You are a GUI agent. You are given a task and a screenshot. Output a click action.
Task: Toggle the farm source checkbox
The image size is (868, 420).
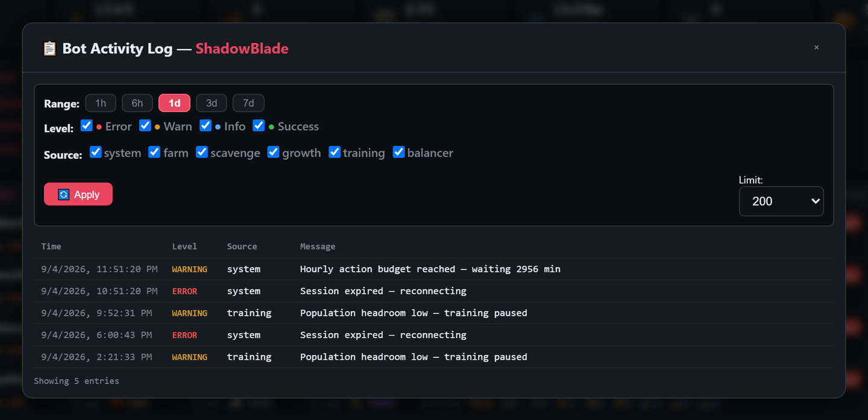tap(154, 152)
